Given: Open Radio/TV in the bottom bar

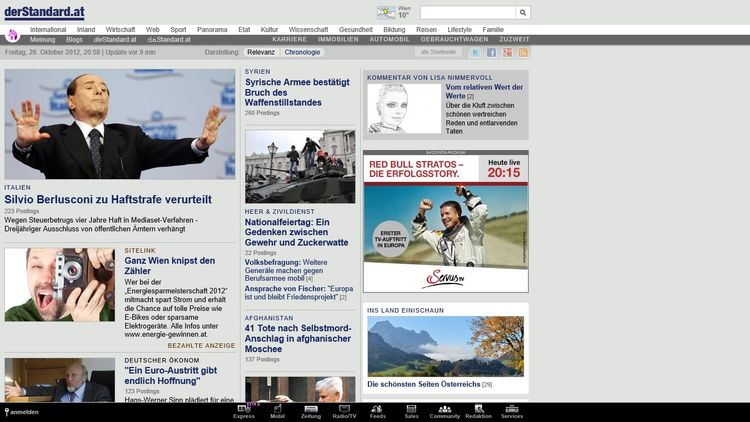Looking at the screenshot, I should pyautogui.click(x=343, y=410).
